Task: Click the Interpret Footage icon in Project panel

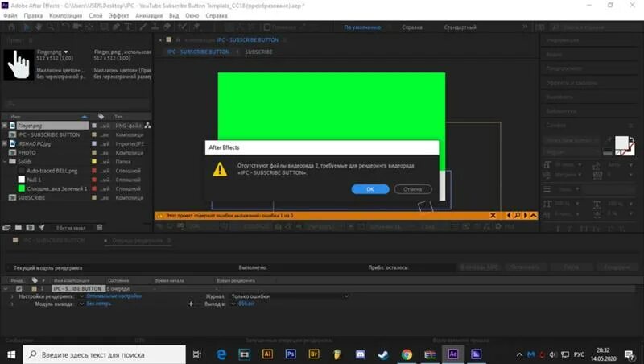Action: (6, 227)
